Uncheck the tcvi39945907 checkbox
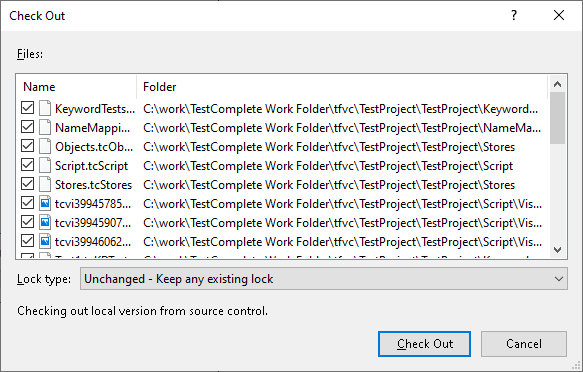The height and width of the screenshot is (372, 583). coord(28,222)
